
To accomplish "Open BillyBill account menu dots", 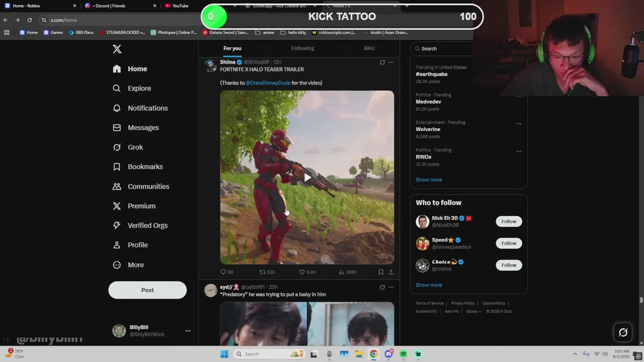I will tap(188, 331).
